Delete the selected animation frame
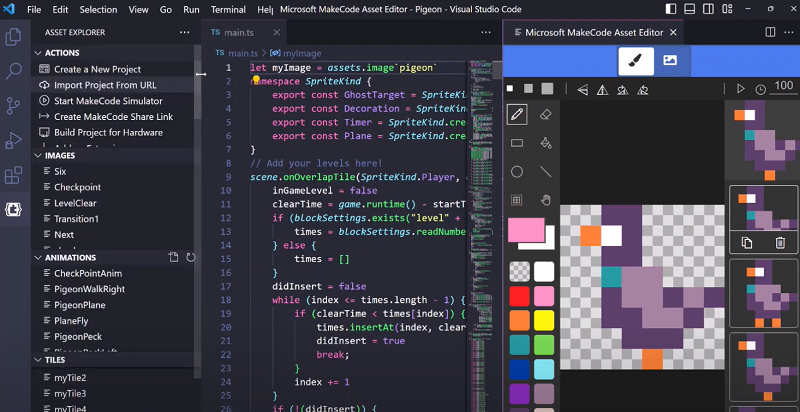This screenshot has width=800, height=412. tap(780, 243)
